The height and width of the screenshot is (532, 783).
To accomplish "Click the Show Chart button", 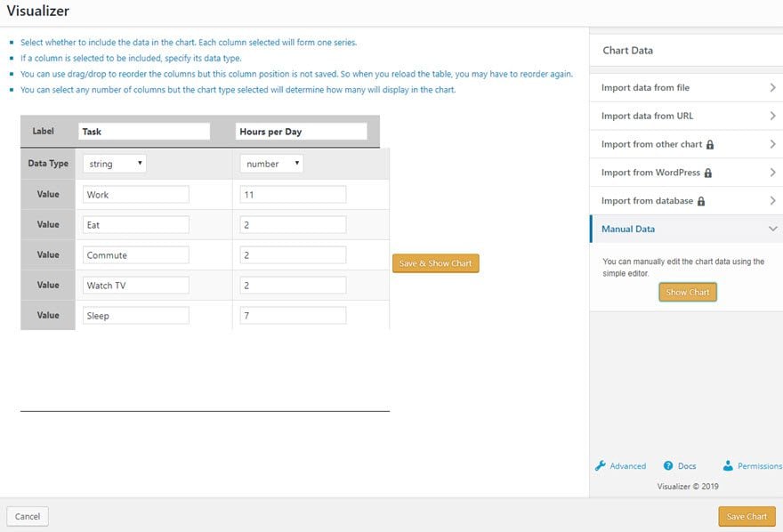I will 688,293.
